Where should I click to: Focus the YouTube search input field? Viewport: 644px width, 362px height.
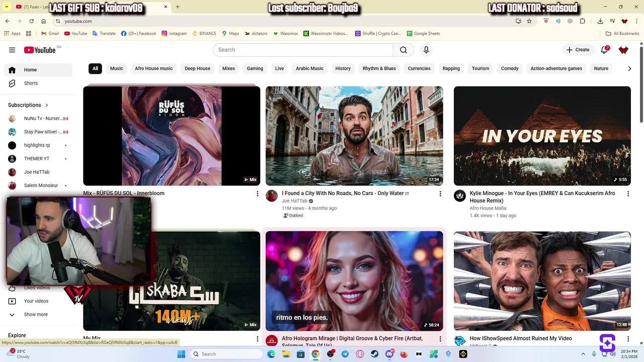point(303,50)
